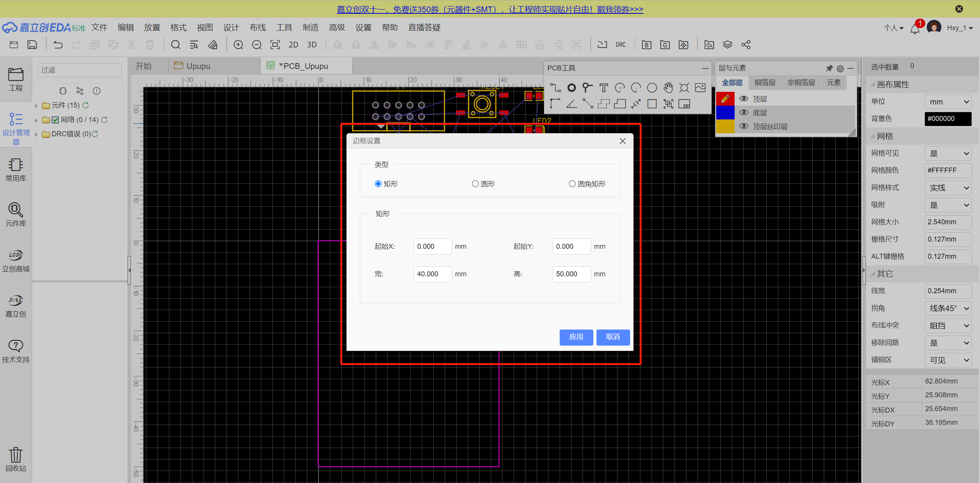
Task: Toggle the 网络 checkbox in design manager
Action: (55, 120)
